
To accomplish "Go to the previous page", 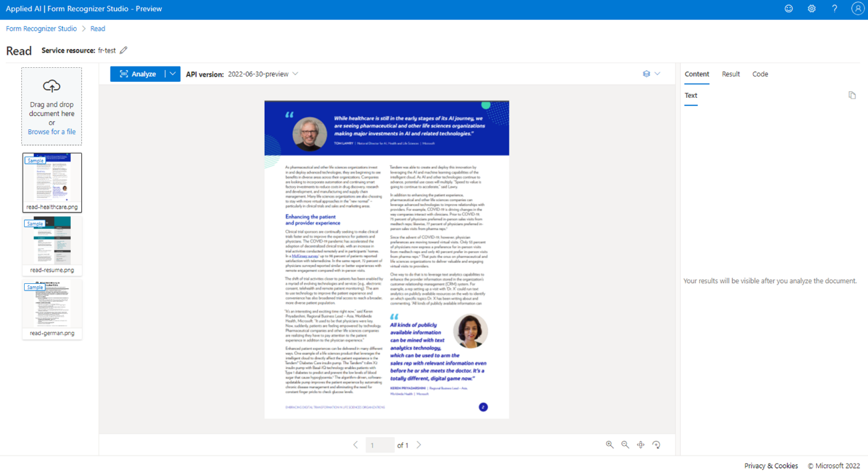I will (x=355, y=445).
